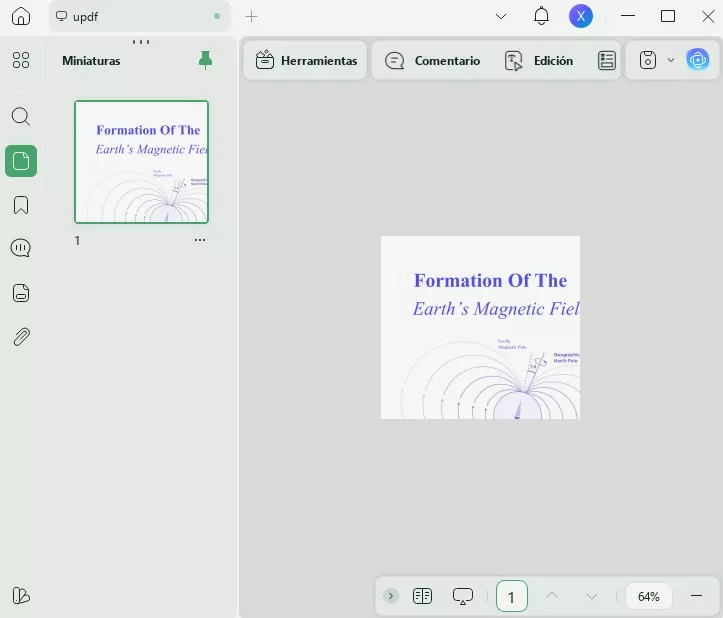The width and height of the screenshot is (723, 618).
Task: Open the comments list panel icon
Action: pos(21,248)
